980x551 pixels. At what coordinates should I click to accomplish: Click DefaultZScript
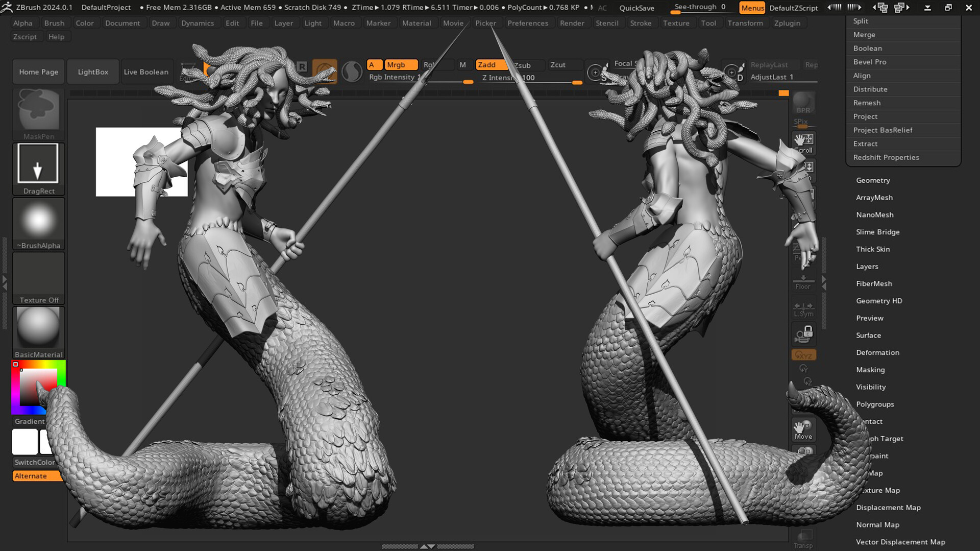click(x=793, y=8)
